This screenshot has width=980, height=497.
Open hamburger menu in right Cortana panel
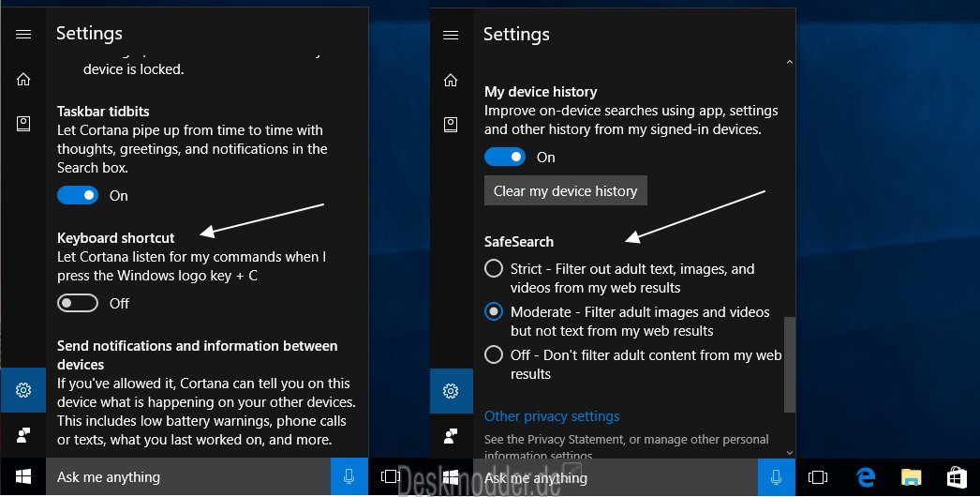[x=451, y=35]
